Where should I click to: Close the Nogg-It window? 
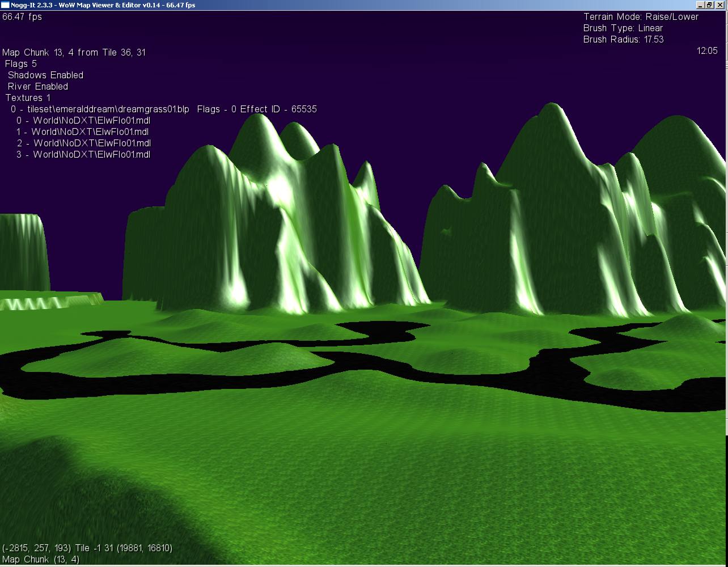pyautogui.click(x=719, y=5)
